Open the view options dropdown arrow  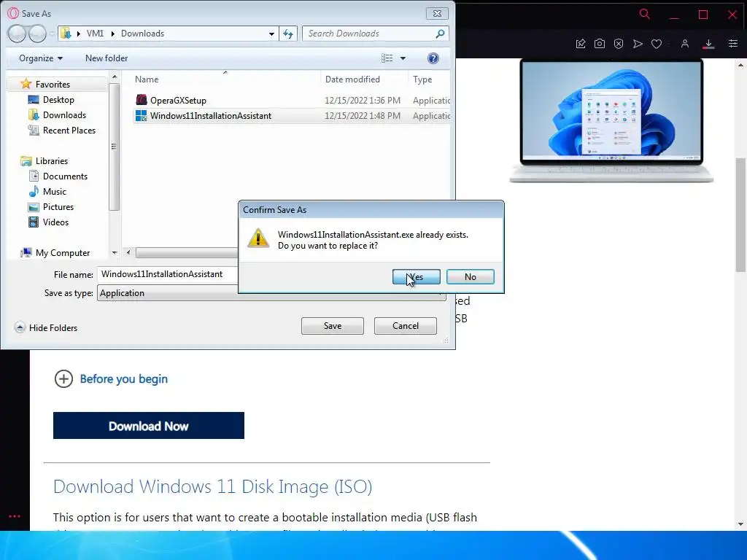(x=403, y=58)
